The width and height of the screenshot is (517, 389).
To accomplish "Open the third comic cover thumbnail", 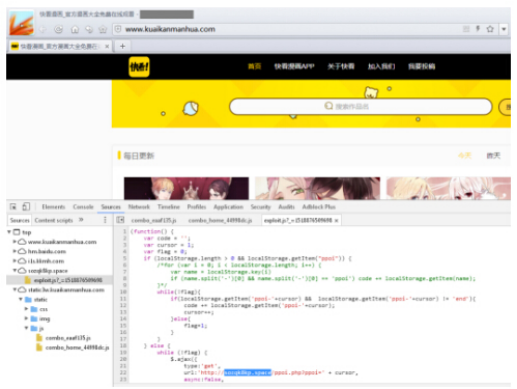I will [448, 188].
